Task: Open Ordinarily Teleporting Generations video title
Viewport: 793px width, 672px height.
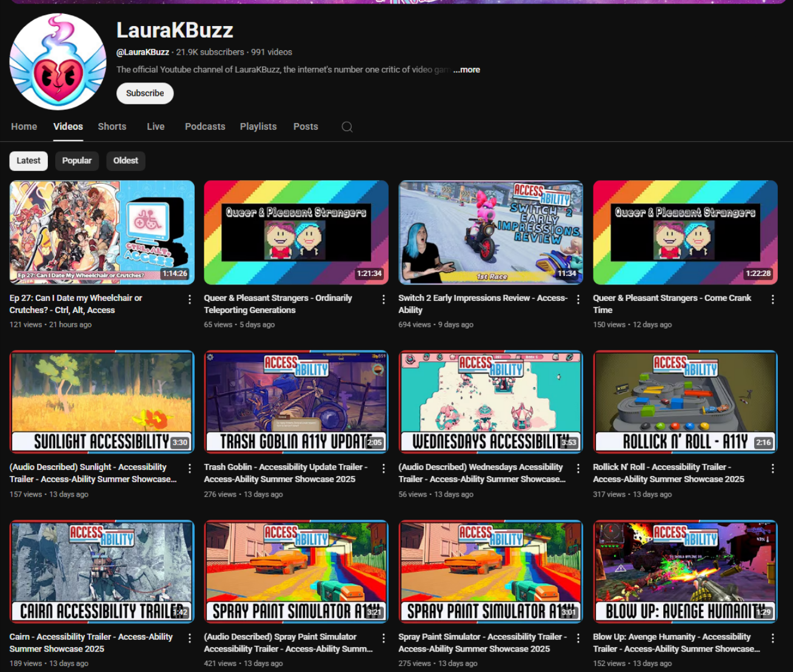Action: (x=278, y=304)
